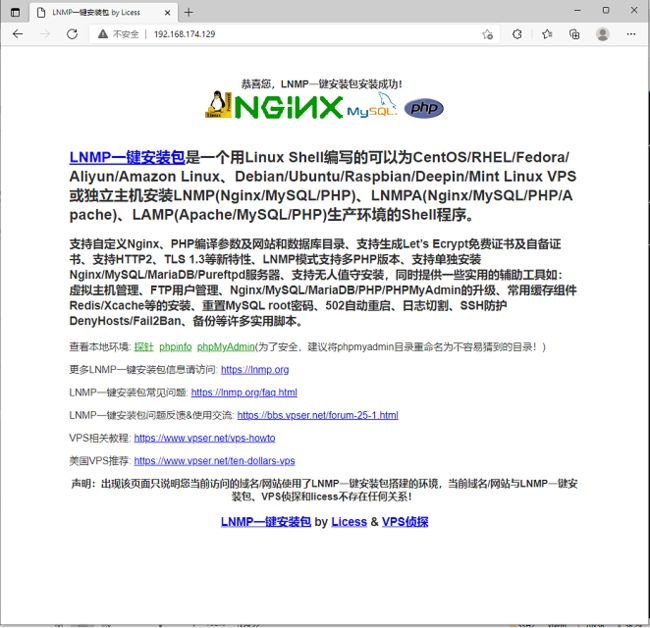Screen dimensions: 650x628
Task: Open the 探针 probe link
Action: tap(143, 347)
